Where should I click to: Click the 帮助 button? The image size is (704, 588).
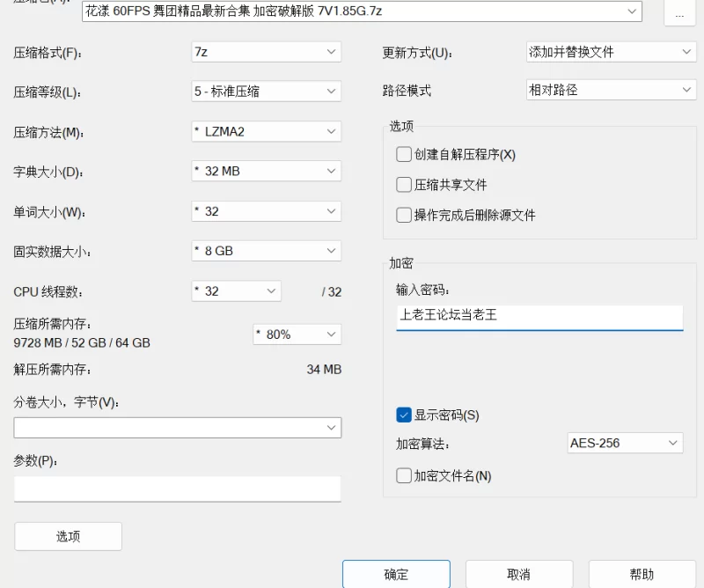[x=642, y=574]
